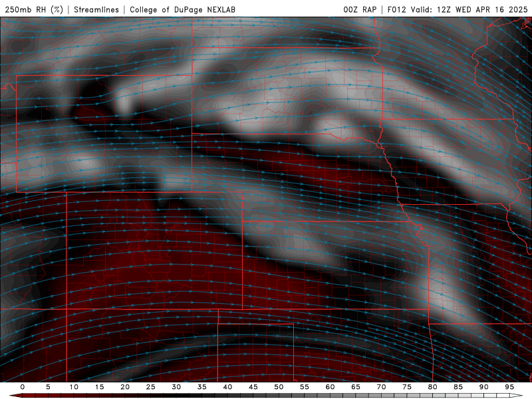Click the "75" colorbar label
This screenshot has height=399, width=532.
click(407, 387)
